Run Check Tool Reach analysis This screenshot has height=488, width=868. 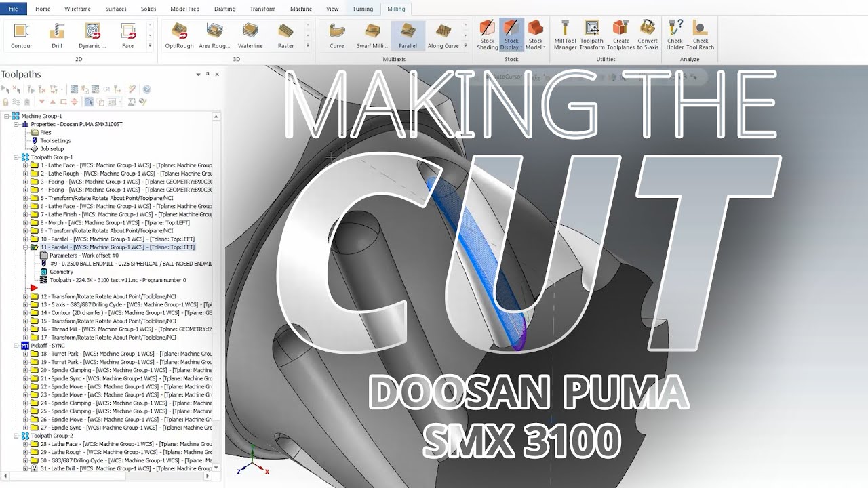tap(701, 35)
